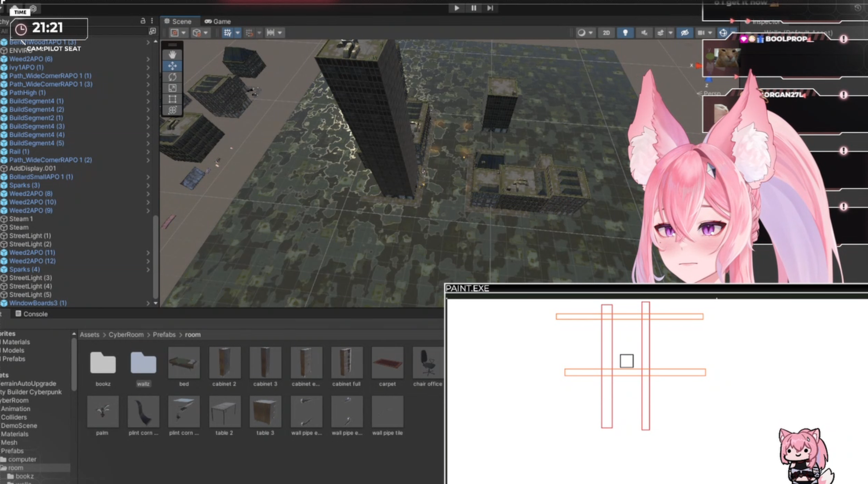Select the Hand (View) tool
The width and height of the screenshot is (868, 484).
point(172,55)
